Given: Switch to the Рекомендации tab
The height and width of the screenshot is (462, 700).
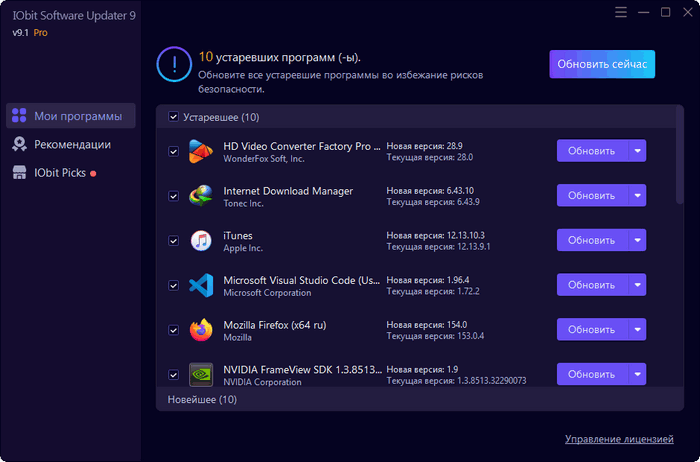Looking at the screenshot, I should click(71, 144).
